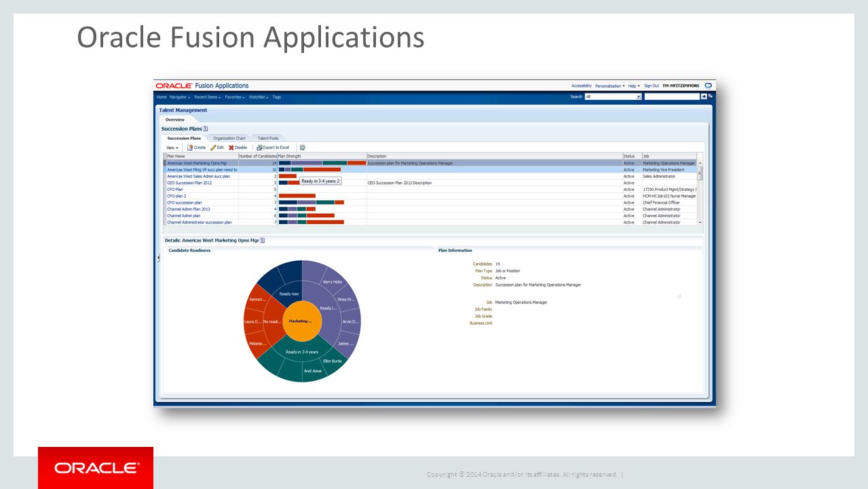
Task: Click the Oracle ring icon beside the username
Action: pyautogui.click(x=709, y=86)
